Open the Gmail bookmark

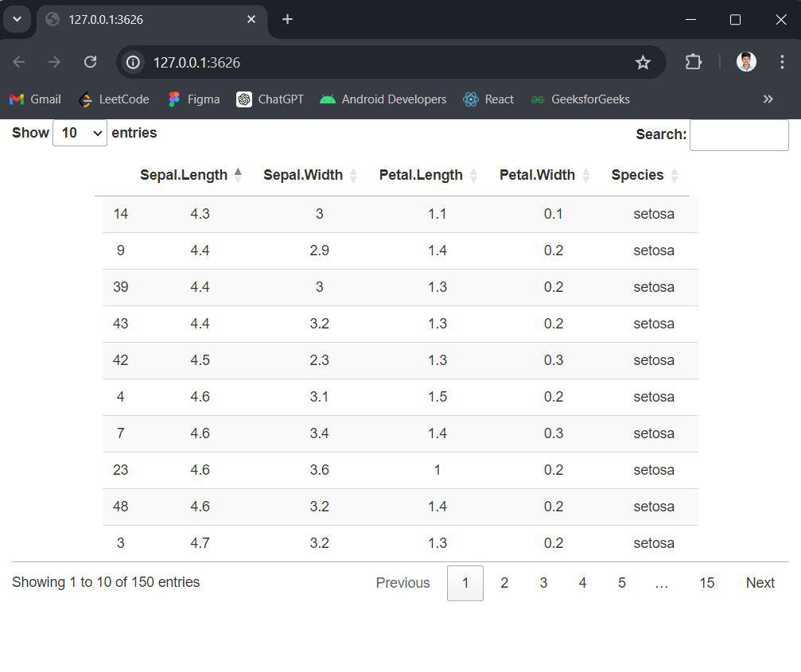point(35,99)
